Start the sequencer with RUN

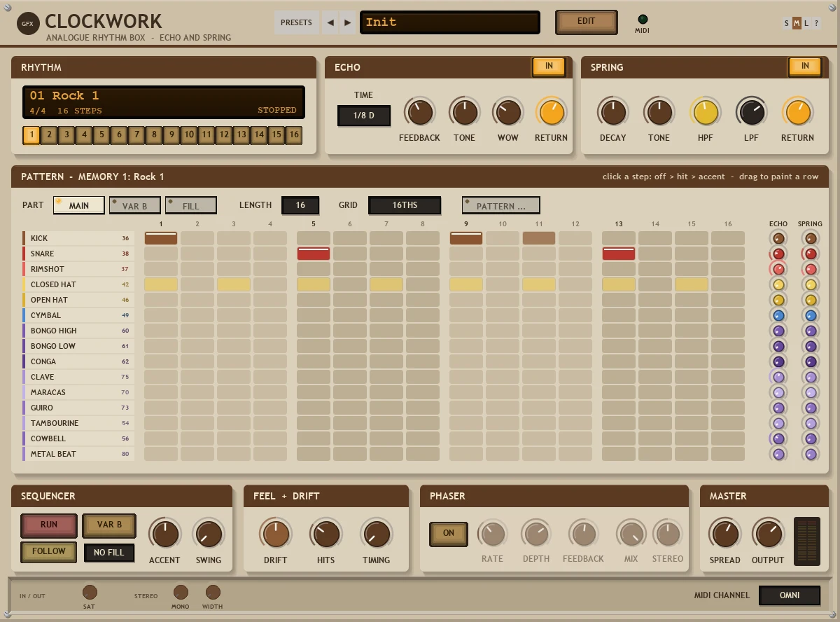[x=49, y=525]
